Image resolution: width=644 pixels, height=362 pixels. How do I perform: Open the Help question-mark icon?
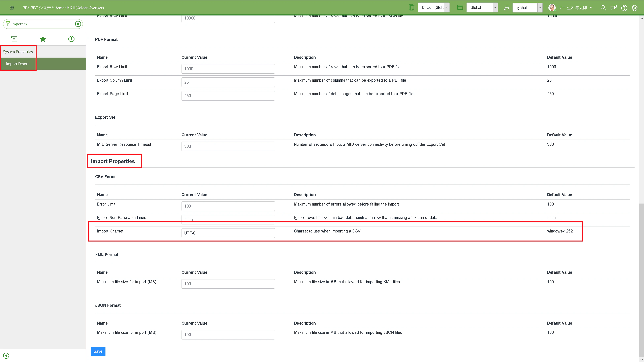point(624,8)
